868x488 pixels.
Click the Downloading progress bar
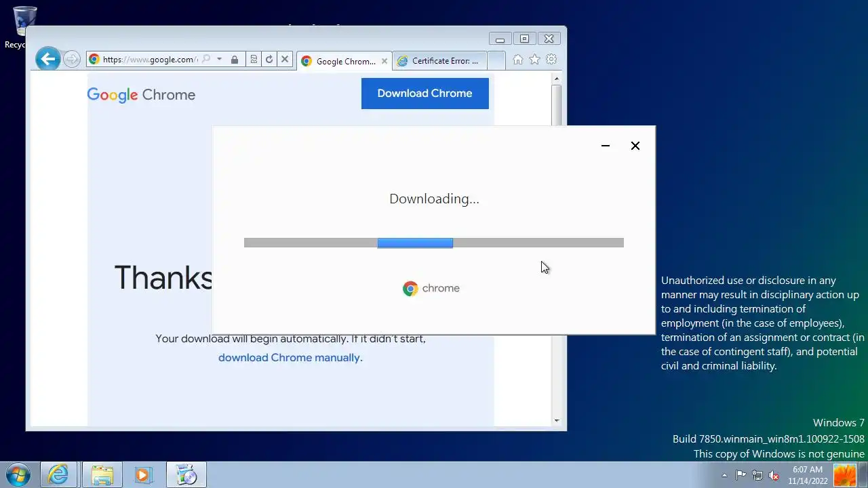434,243
